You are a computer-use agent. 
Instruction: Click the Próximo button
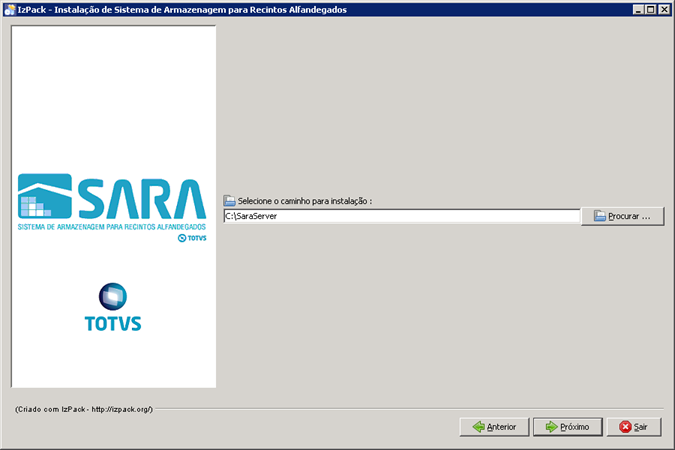pos(567,427)
